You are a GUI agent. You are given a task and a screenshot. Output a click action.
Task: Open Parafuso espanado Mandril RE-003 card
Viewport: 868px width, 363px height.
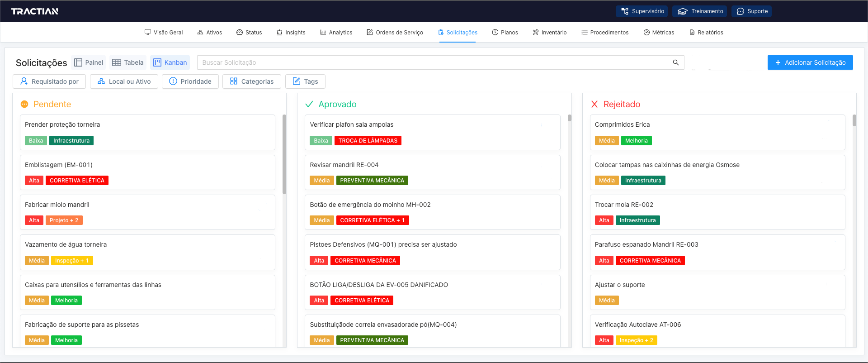tap(717, 252)
